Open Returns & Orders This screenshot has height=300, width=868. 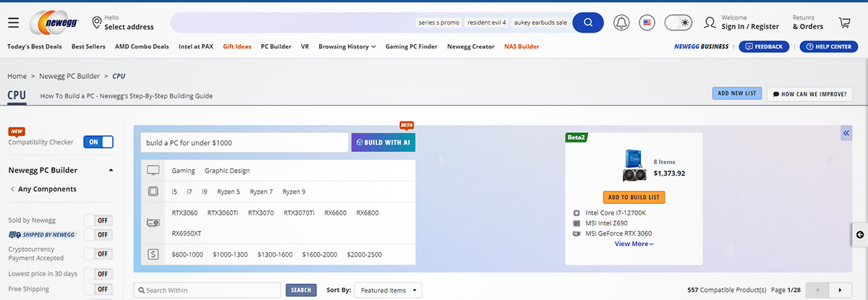point(808,22)
